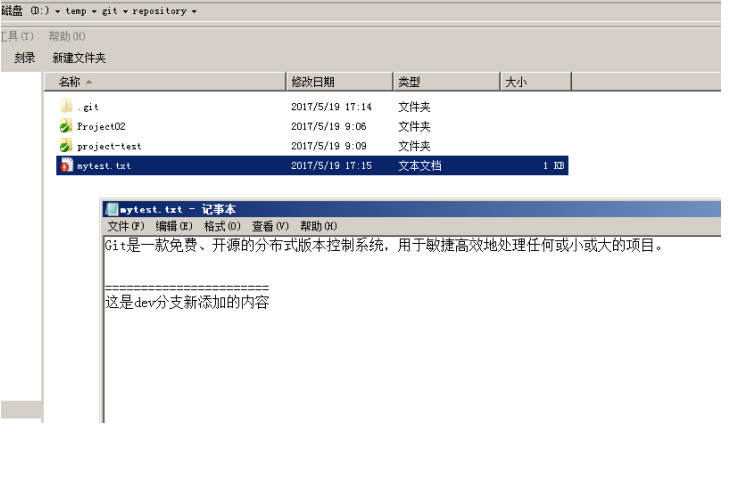This screenshot has height=487, width=733.
Task: Expand the dropdown arrow after (D:)
Action: (57, 11)
